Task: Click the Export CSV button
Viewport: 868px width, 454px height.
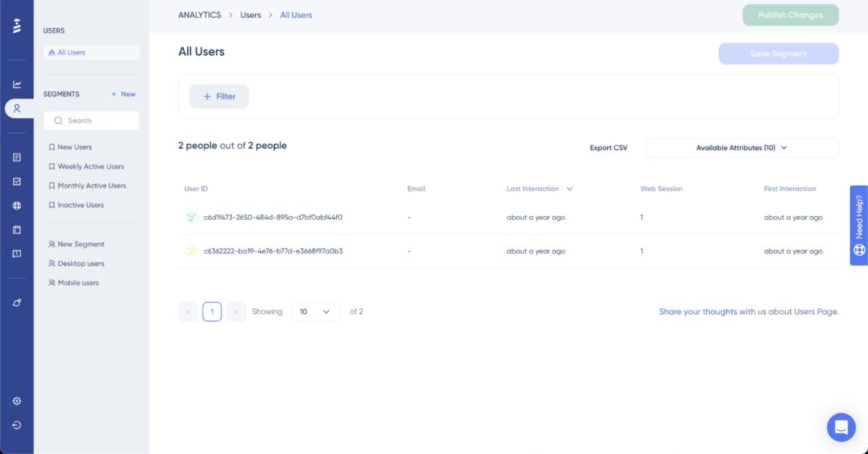Action: [608, 147]
